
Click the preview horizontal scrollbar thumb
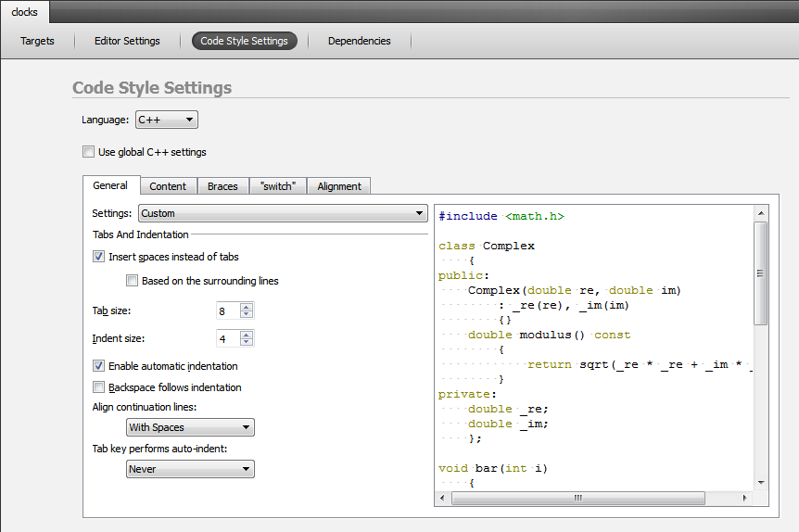577,498
